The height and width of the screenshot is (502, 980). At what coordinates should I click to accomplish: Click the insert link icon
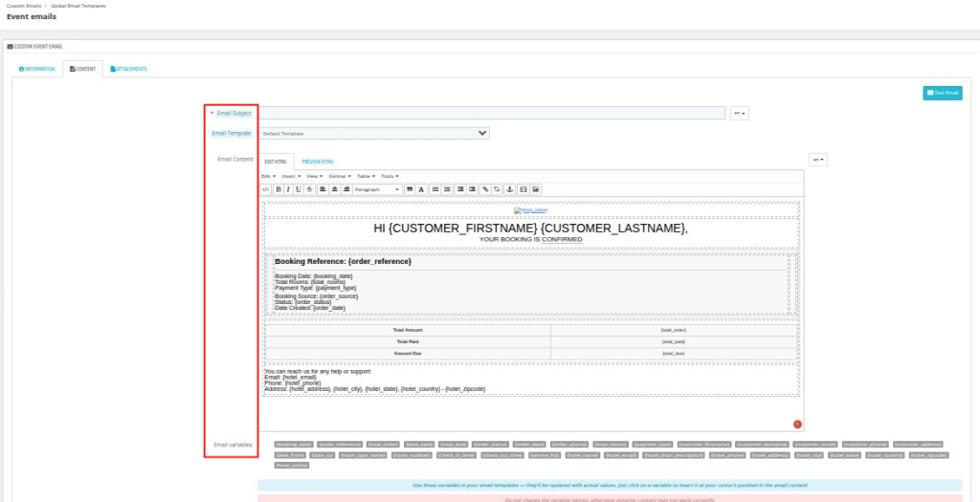(485, 189)
